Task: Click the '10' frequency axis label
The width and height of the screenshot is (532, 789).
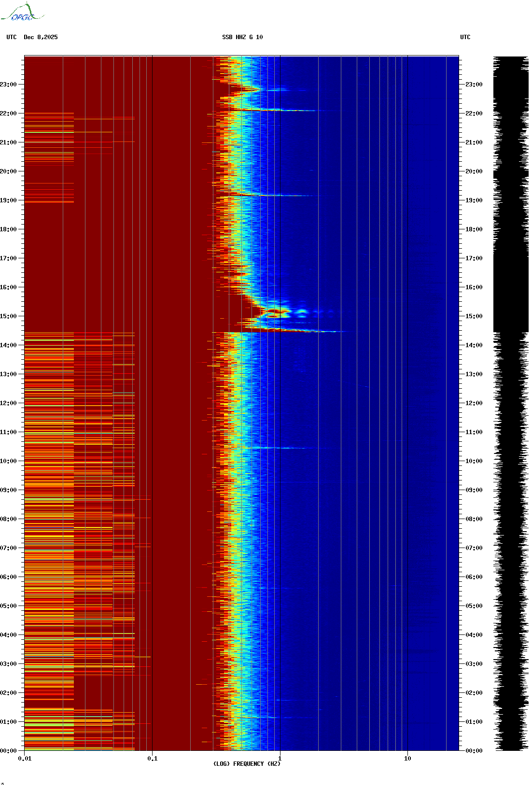Action: [407, 759]
